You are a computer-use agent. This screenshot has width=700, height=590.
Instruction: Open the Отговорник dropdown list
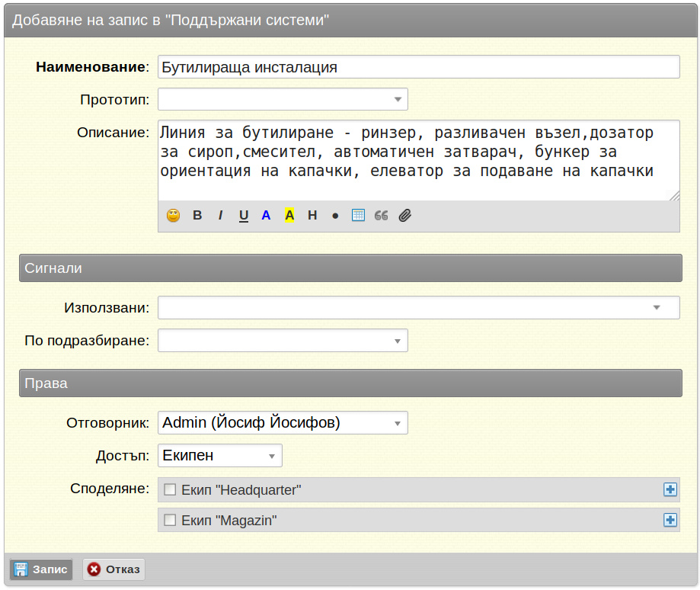[x=283, y=422]
